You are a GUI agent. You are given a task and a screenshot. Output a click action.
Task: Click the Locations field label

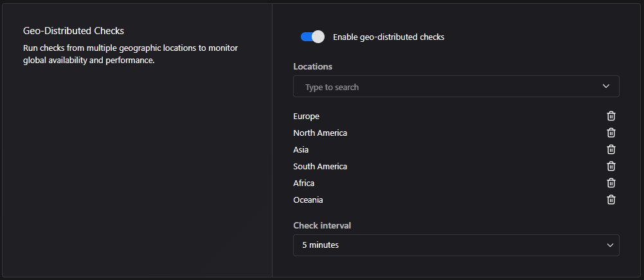312,66
